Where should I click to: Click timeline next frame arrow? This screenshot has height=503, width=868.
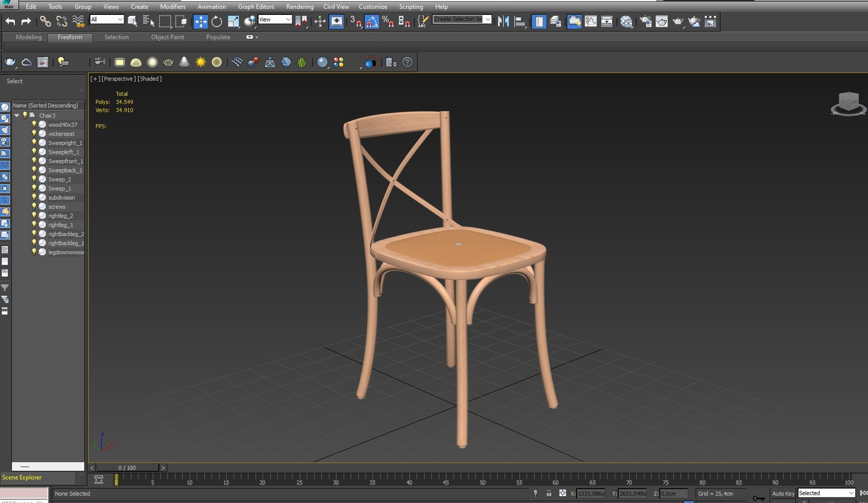click(x=163, y=468)
